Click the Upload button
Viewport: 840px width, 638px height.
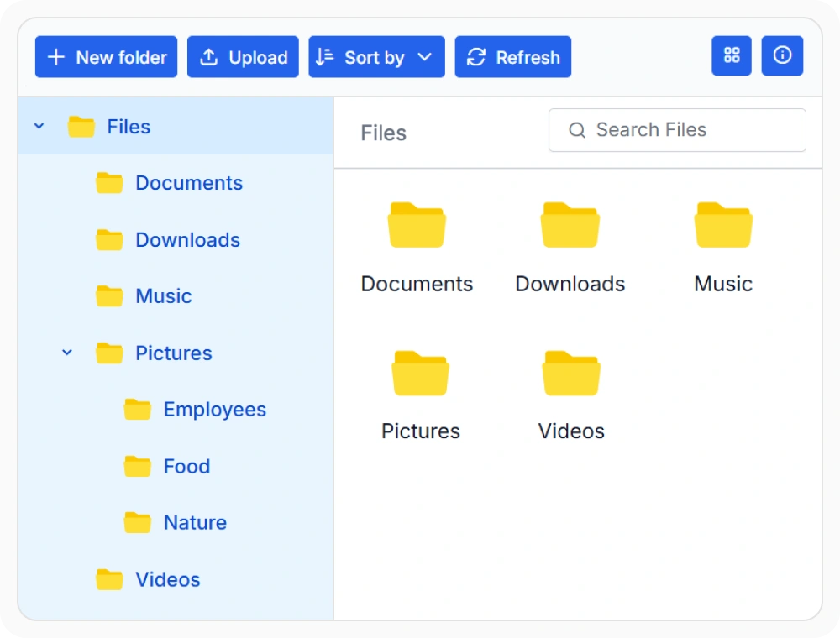pos(243,57)
